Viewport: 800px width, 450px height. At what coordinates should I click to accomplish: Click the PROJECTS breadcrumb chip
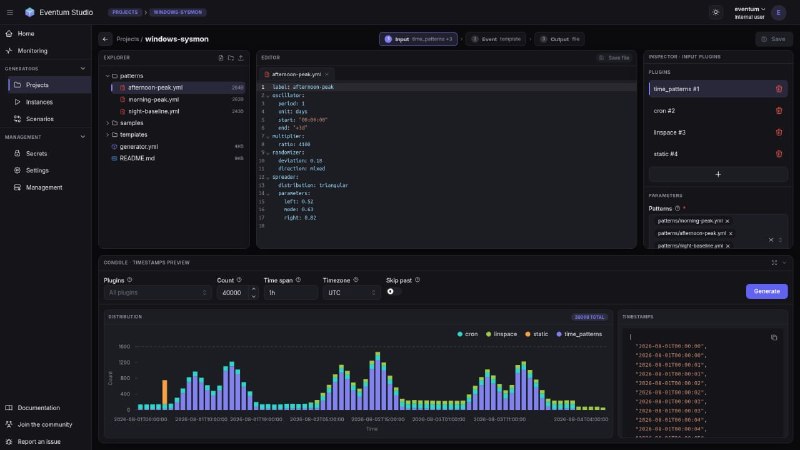[x=125, y=12]
